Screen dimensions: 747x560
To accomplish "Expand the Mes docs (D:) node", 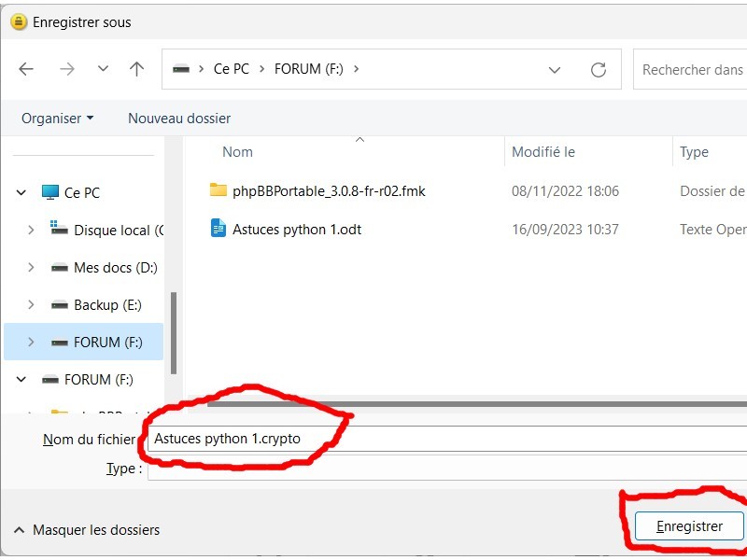I will 31,267.
